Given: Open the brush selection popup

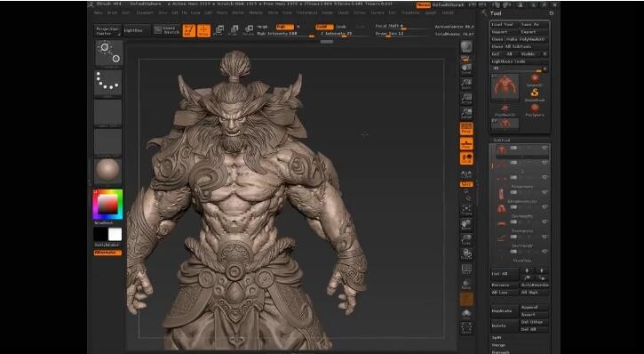Looking at the screenshot, I should 108,53.
